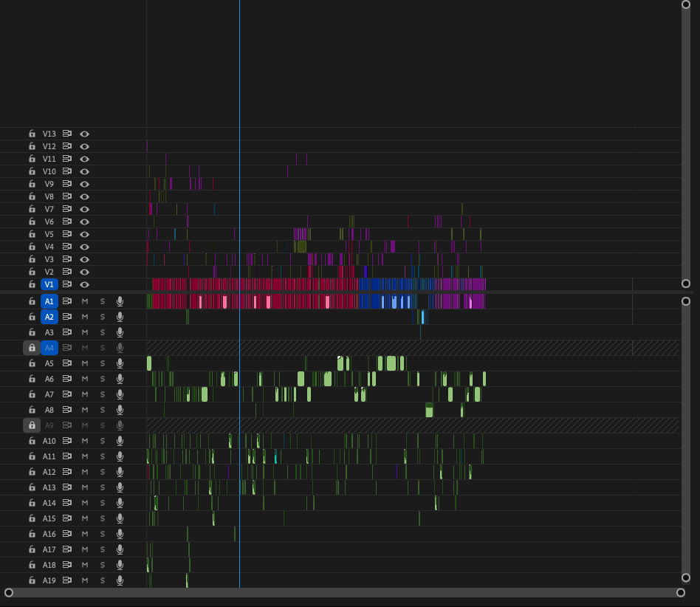Enable voice-over record on A14
The width and height of the screenshot is (700, 607).
(x=120, y=503)
